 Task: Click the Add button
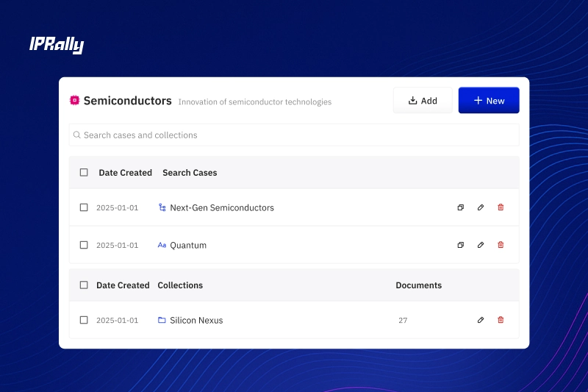click(423, 100)
